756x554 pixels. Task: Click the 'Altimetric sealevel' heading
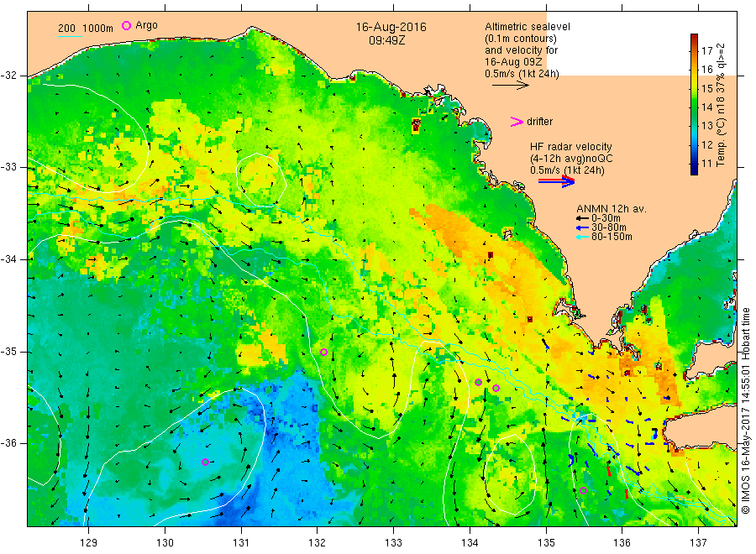point(528,27)
